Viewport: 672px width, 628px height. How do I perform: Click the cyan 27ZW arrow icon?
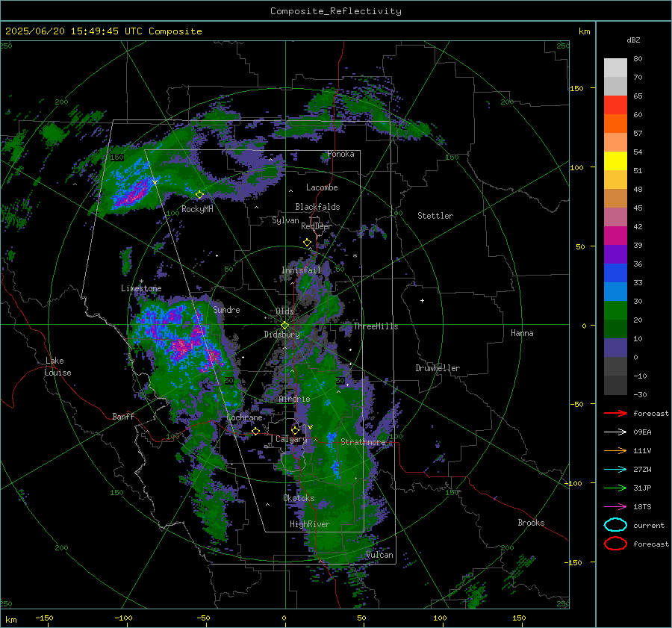615,470
